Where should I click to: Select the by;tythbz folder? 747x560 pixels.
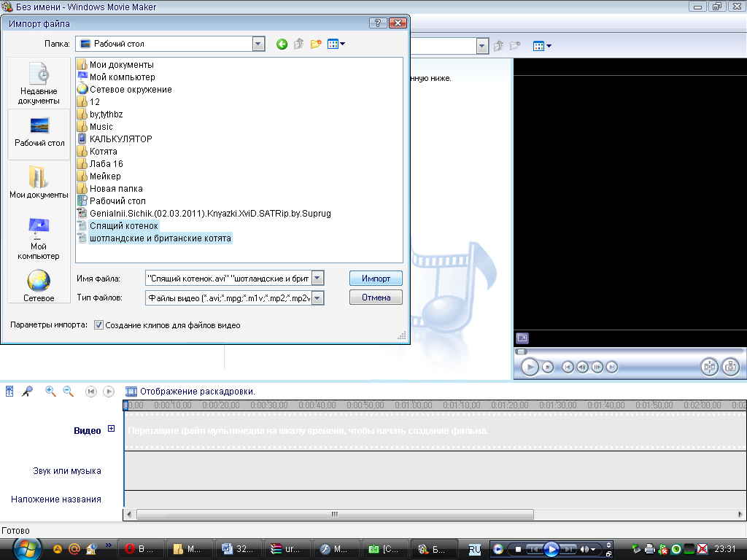point(100,114)
